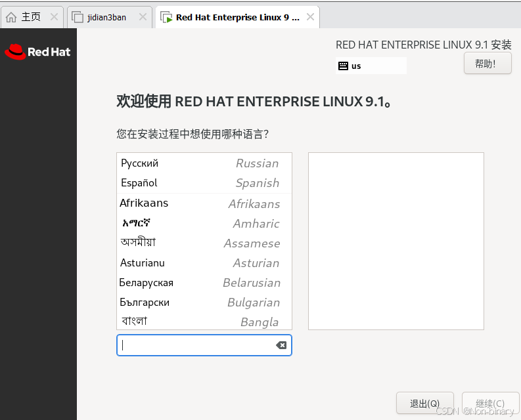The image size is (521, 420).
Task: Close the jidian3ban tab
Action: click(x=143, y=16)
